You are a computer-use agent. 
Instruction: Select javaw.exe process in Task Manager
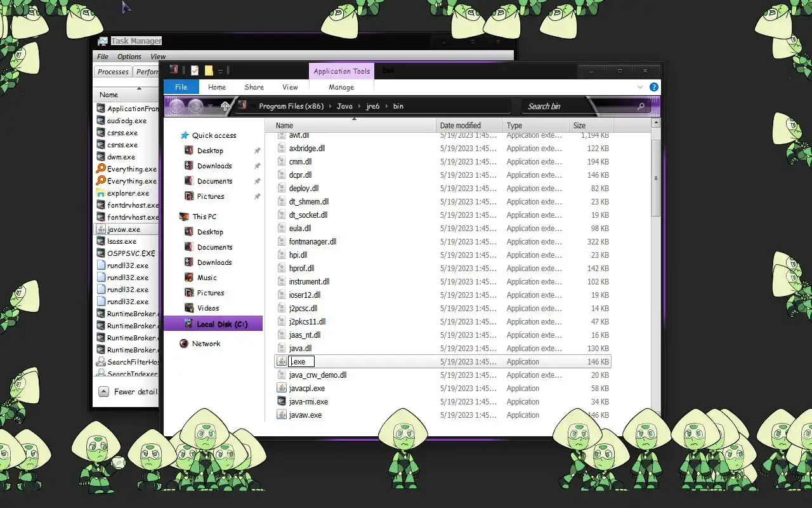[x=126, y=229]
